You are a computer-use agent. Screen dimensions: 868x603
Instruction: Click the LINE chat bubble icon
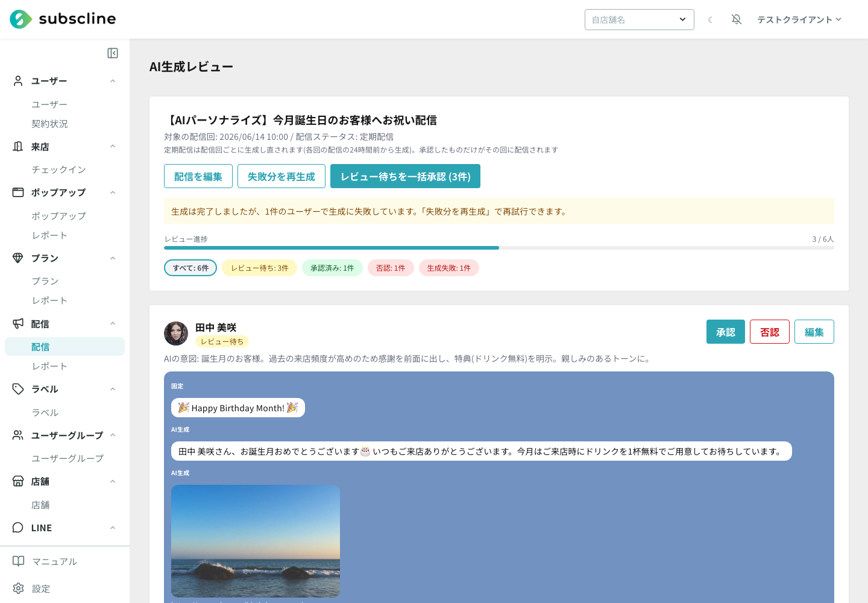coord(18,528)
